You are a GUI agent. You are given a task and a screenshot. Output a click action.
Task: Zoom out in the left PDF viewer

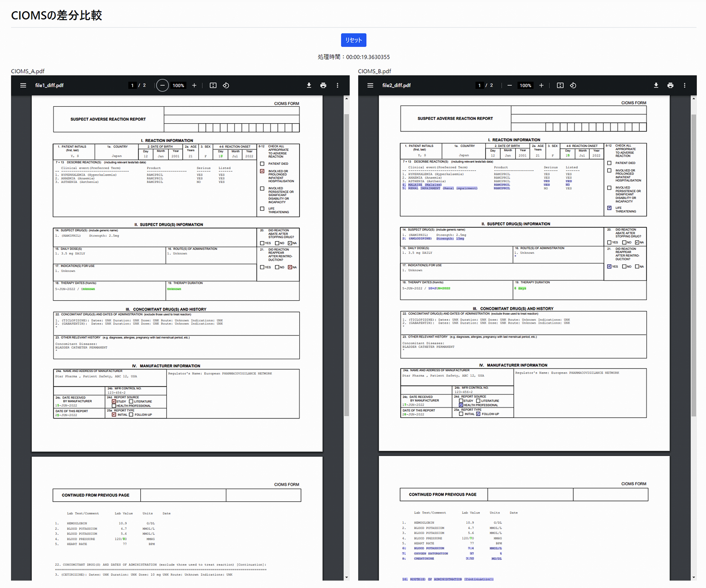(x=162, y=85)
